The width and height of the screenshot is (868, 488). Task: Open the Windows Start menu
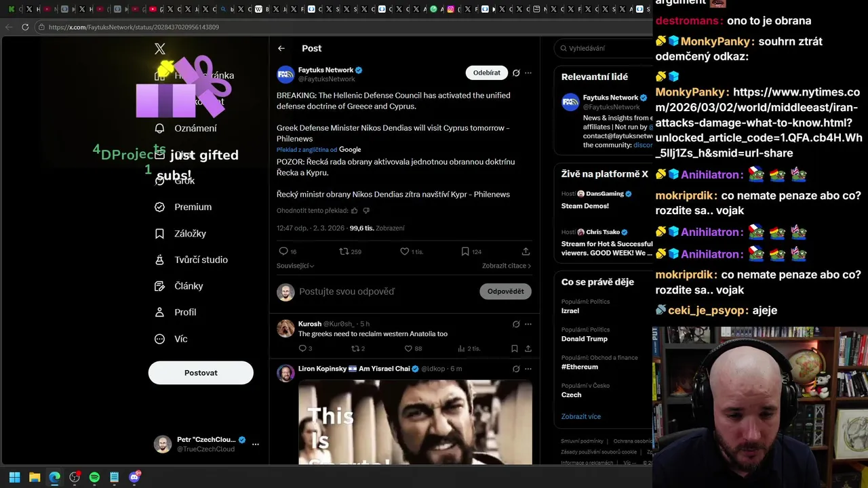15,477
